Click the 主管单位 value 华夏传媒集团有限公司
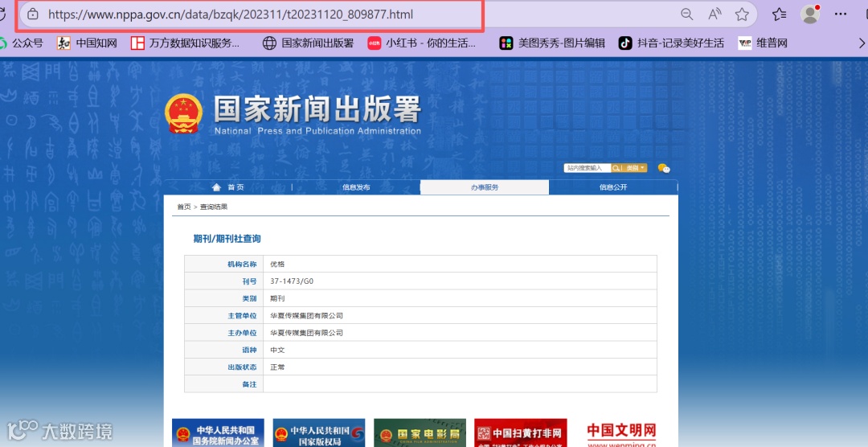The image size is (868, 447). (307, 316)
